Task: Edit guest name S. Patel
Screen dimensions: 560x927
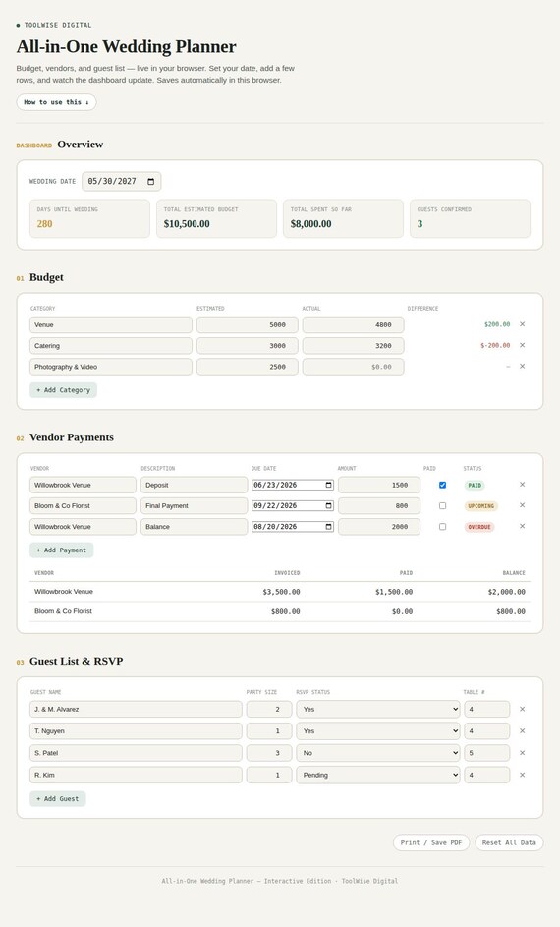Action: point(136,753)
